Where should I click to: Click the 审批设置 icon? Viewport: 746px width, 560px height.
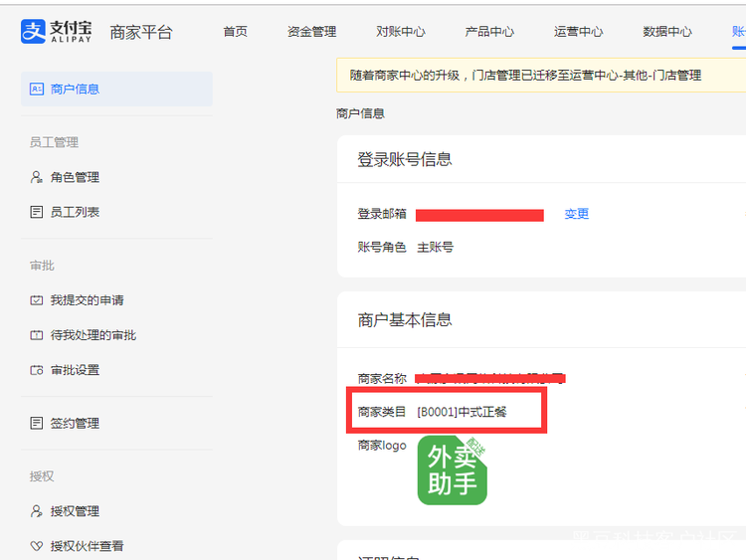[36, 370]
